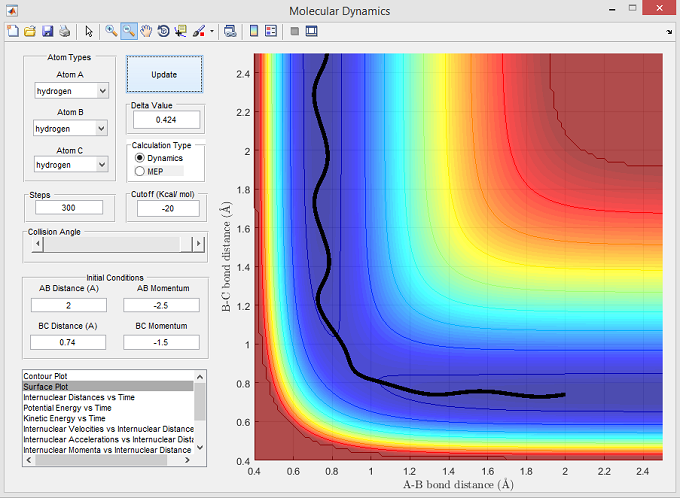Insert a colorbar from the toolbar

point(253,31)
